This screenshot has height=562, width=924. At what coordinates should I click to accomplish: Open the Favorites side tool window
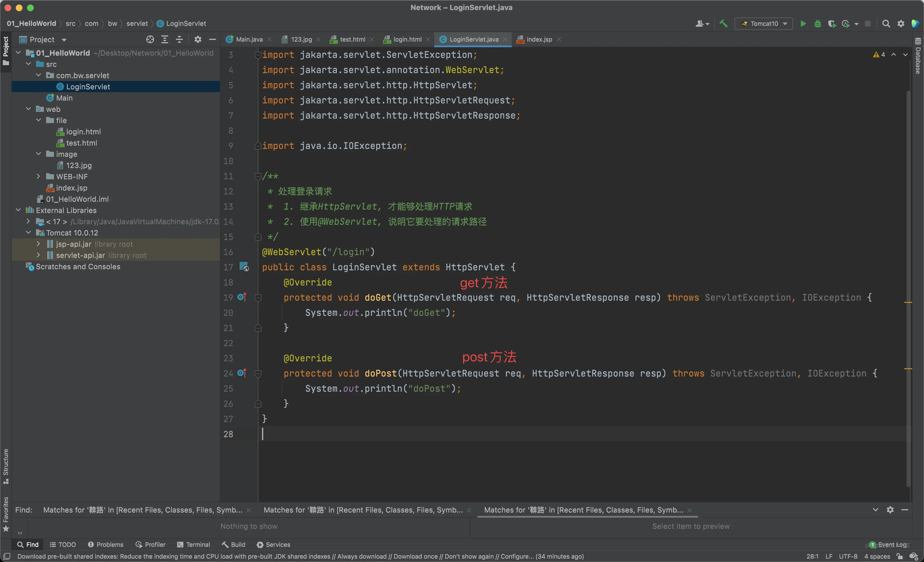(6, 514)
